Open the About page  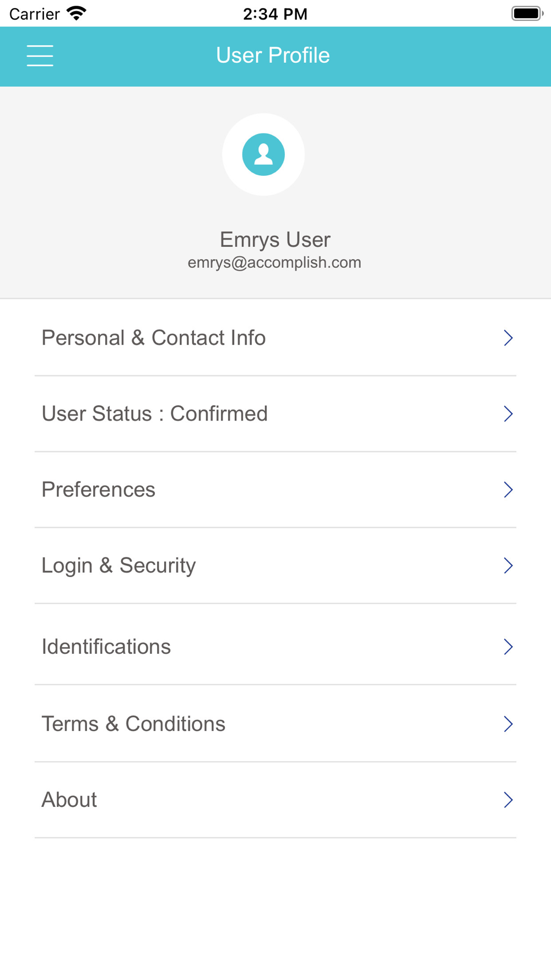coord(275,800)
